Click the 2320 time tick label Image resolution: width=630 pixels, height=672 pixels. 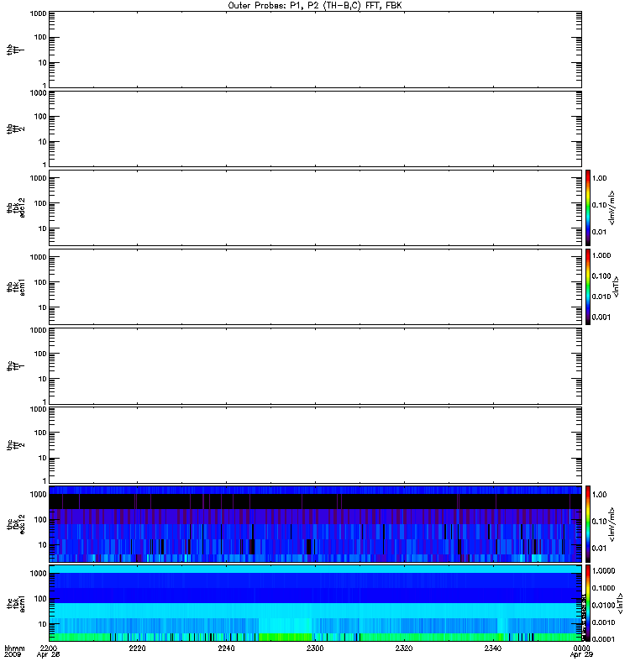404,648
